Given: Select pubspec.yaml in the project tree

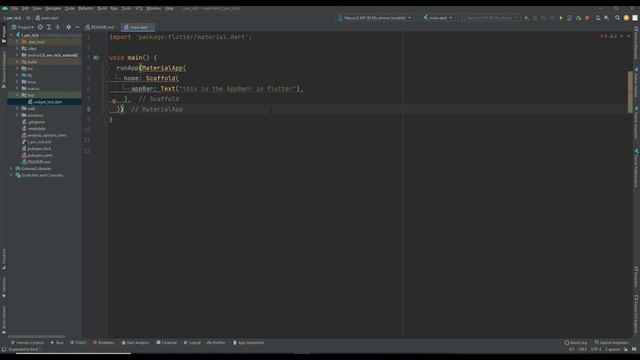Looking at the screenshot, I should tap(37, 155).
